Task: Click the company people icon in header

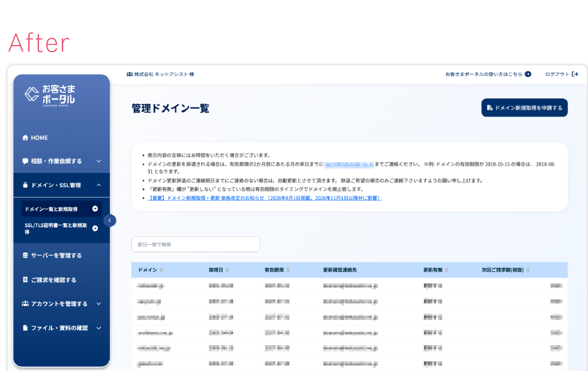Action: pos(130,74)
